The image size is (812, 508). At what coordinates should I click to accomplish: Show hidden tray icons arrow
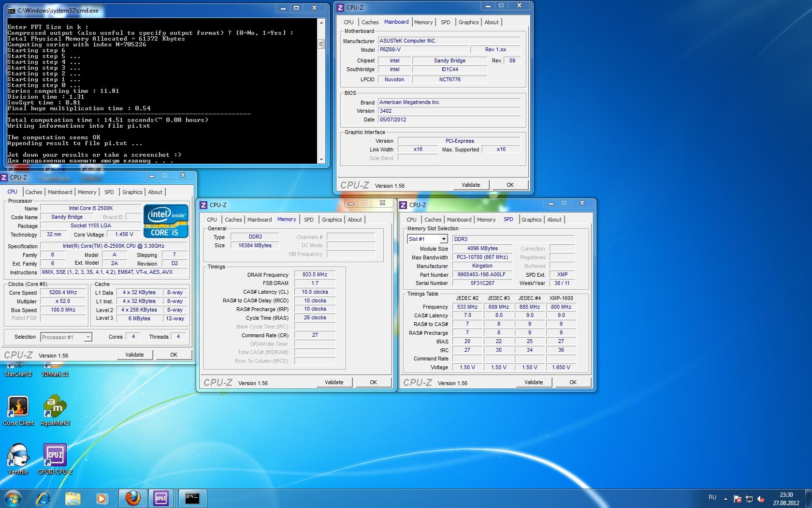click(725, 498)
